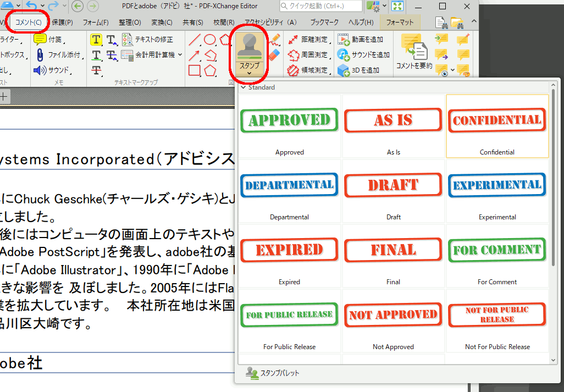Click the スタンプ (Stamp) dropdown button

point(249,53)
